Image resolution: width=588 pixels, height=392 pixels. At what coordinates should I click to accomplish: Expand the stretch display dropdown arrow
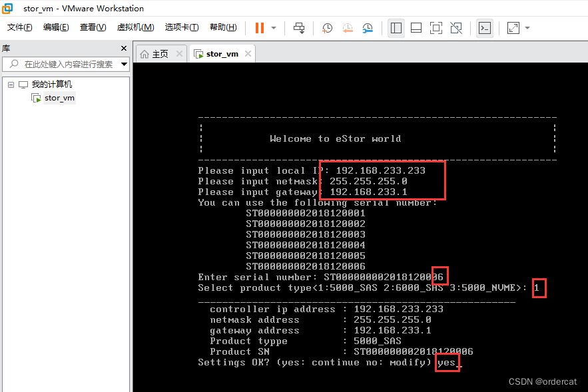pos(527,28)
